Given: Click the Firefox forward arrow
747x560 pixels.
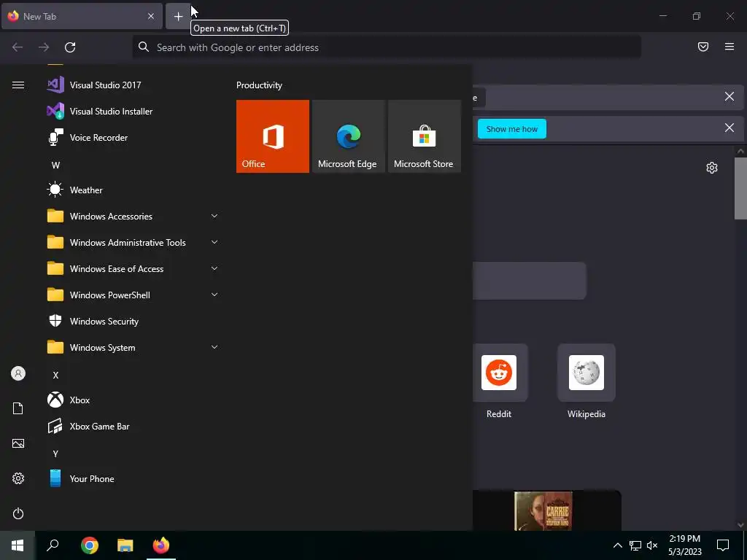Looking at the screenshot, I should click(x=44, y=47).
